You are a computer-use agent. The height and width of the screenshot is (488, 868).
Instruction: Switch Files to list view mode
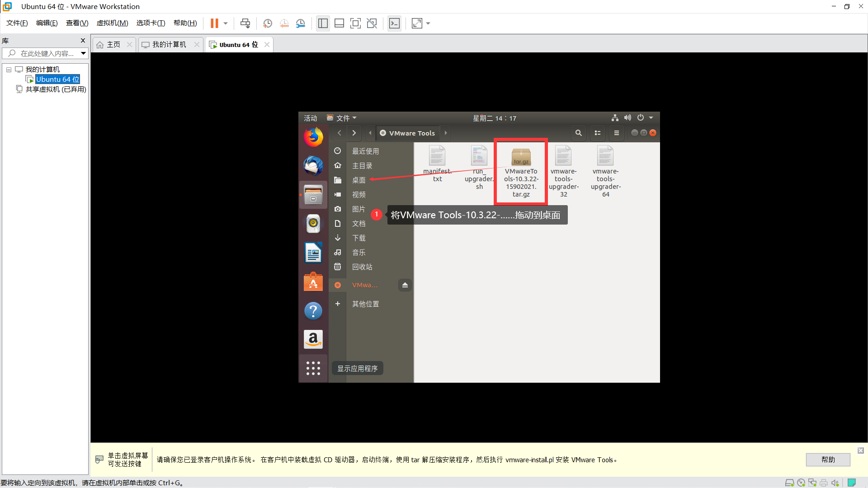[597, 133]
